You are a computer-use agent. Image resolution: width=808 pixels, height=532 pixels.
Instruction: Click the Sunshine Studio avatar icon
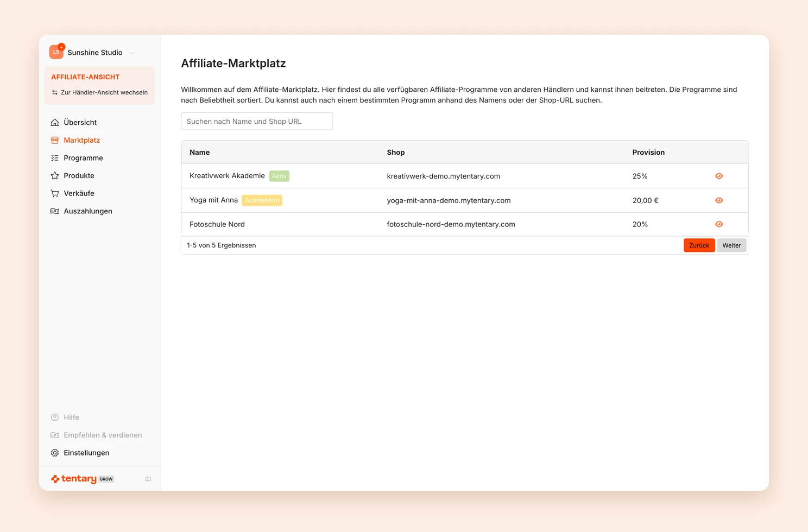(56, 52)
